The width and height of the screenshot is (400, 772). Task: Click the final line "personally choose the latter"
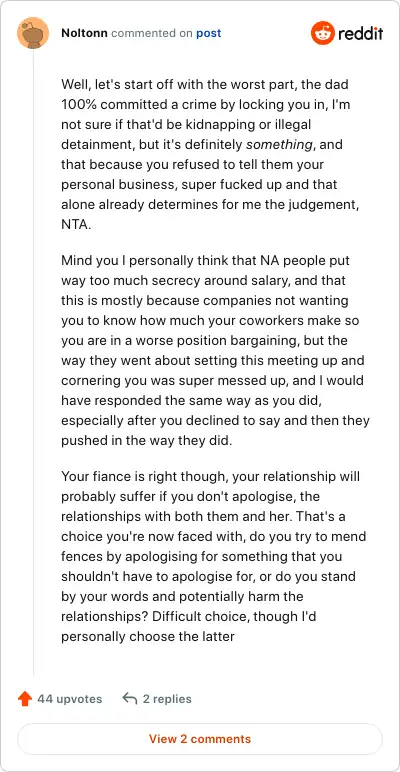click(148, 636)
